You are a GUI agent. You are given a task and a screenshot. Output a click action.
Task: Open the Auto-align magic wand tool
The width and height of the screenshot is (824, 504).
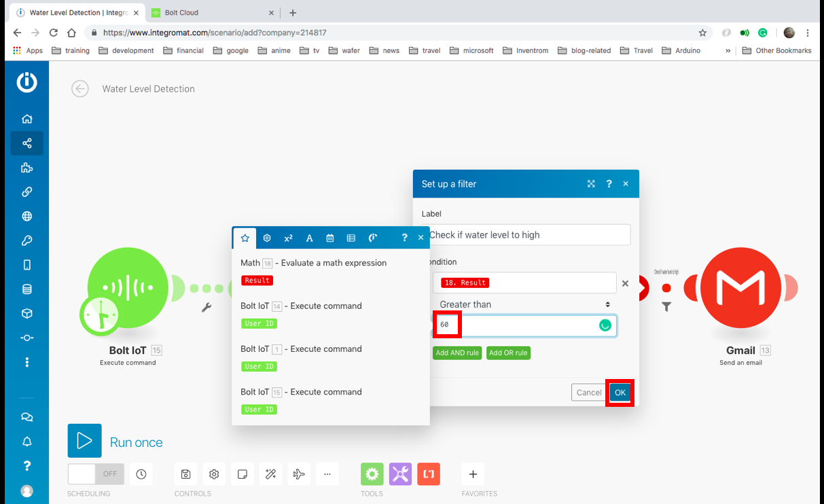point(270,474)
